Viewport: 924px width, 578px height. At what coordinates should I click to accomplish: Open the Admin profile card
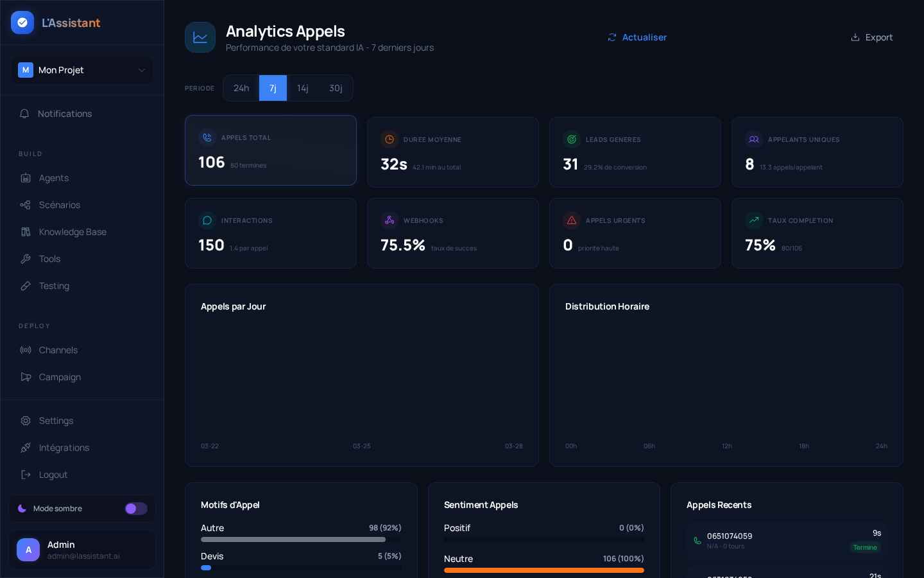82,550
